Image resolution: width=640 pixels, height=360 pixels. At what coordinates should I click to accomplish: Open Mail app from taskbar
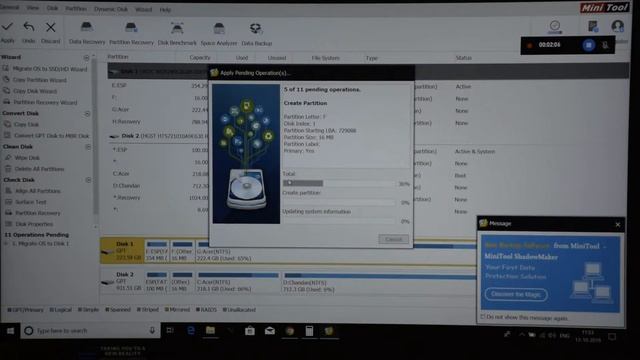(270, 331)
